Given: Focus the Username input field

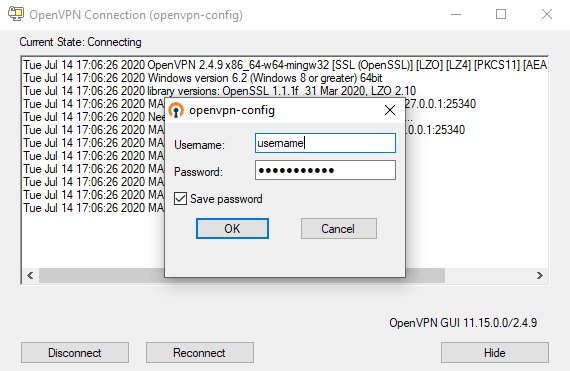Looking at the screenshot, I should click(x=325, y=143).
